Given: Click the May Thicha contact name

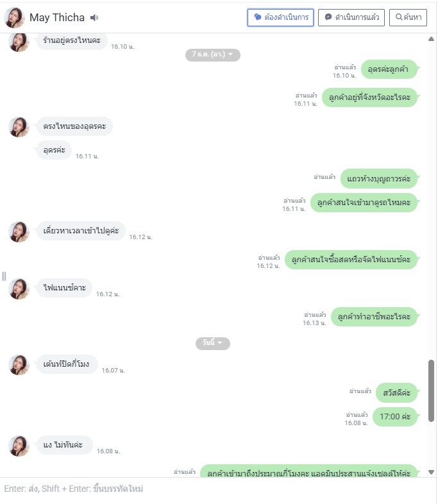Looking at the screenshot, I should (57, 17).
